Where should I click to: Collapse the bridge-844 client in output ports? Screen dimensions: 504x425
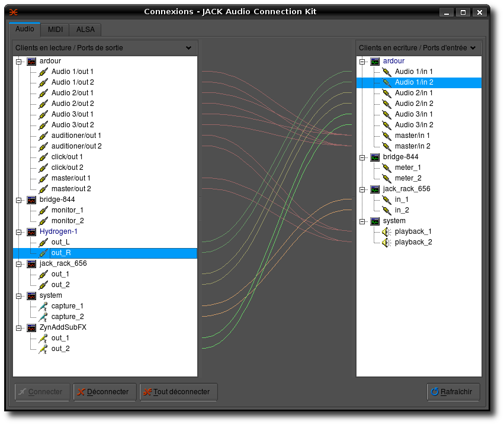click(x=18, y=200)
